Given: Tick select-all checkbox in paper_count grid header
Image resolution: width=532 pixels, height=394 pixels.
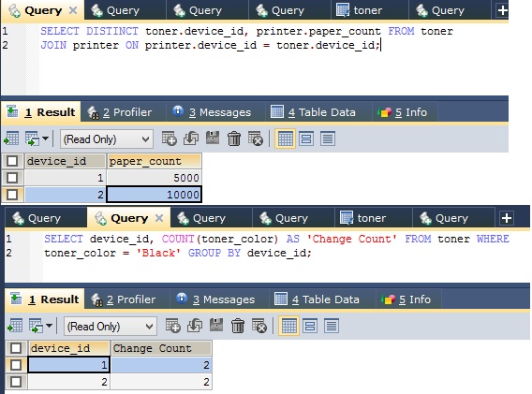Looking at the screenshot, I should point(12,161).
